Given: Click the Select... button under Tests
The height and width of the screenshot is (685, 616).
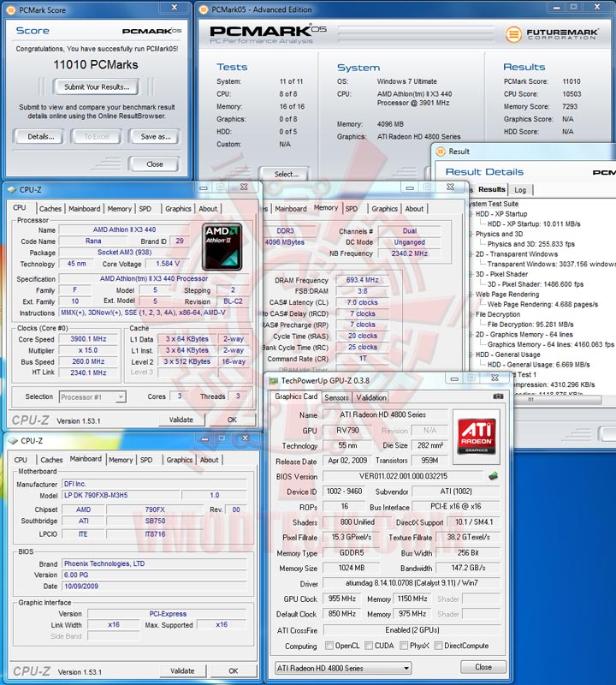Looking at the screenshot, I should (x=286, y=174).
